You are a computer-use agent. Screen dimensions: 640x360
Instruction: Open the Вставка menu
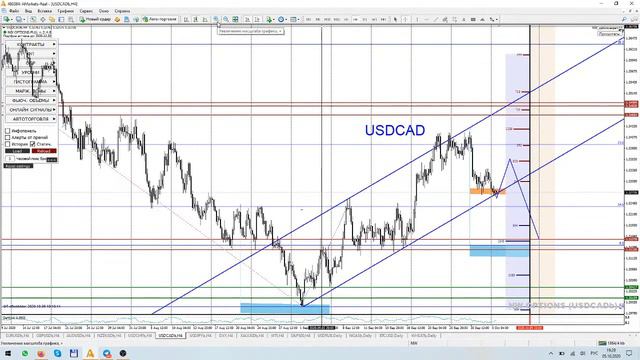[44, 11]
